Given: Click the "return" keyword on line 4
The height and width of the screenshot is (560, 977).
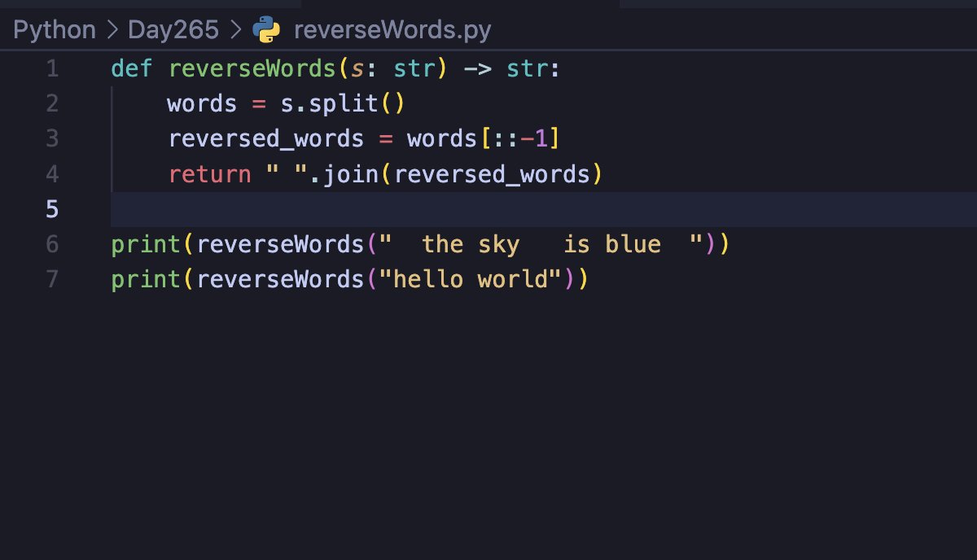Looking at the screenshot, I should coord(208,173).
